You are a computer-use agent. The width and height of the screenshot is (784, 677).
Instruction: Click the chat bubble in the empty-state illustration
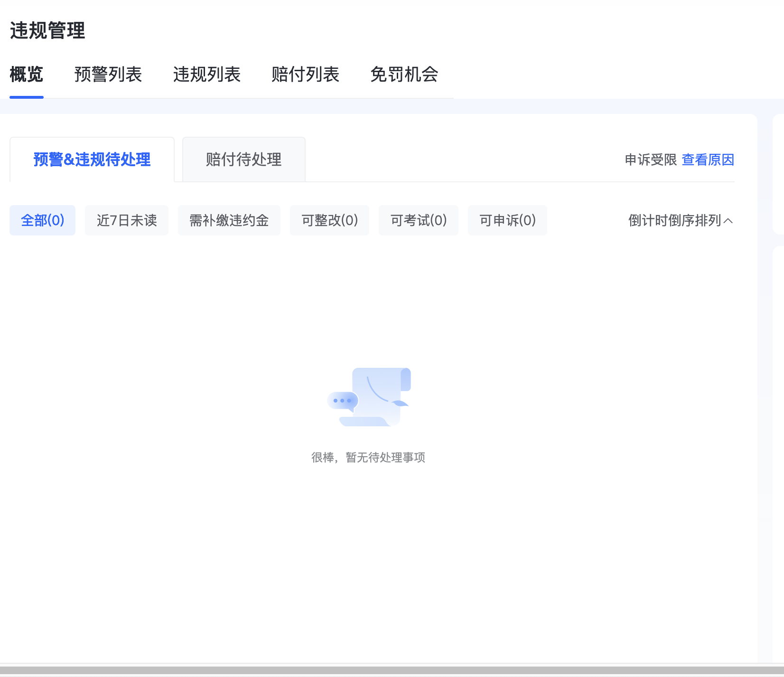pyautogui.click(x=342, y=401)
